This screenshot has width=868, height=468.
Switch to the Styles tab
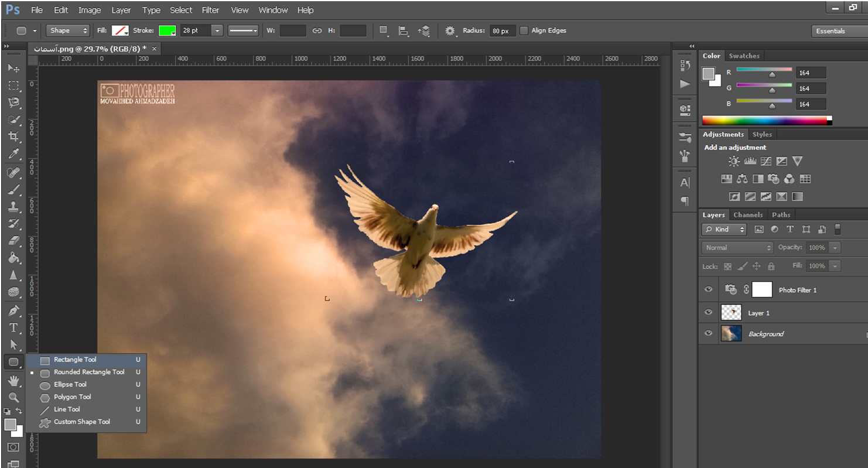(x=762, y=134)
